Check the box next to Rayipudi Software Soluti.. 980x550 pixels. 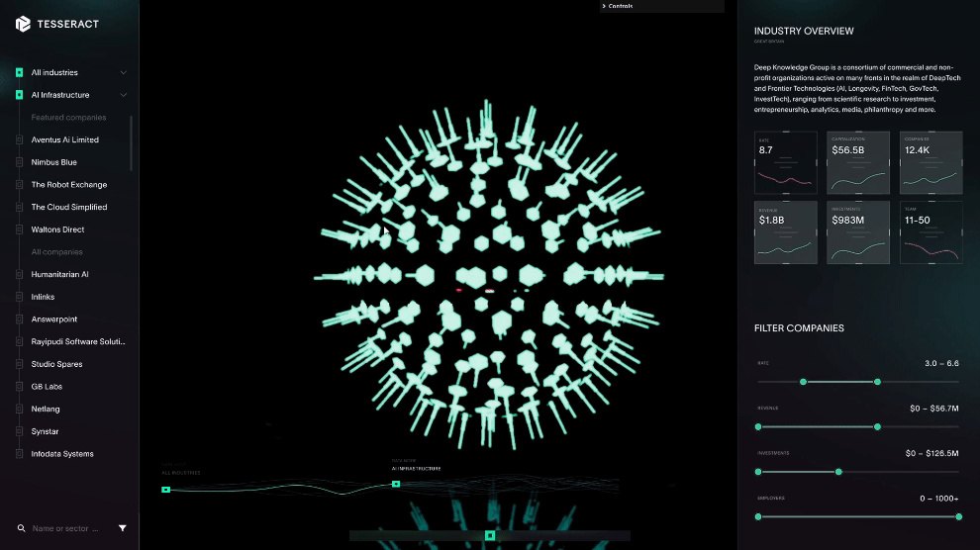click(x=20, y=342)
